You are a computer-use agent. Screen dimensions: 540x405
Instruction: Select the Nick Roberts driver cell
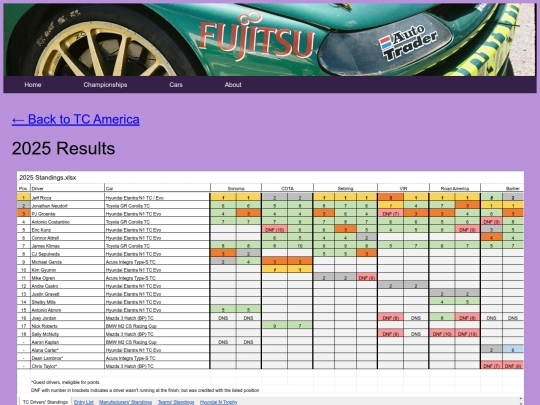coord(67,326)
